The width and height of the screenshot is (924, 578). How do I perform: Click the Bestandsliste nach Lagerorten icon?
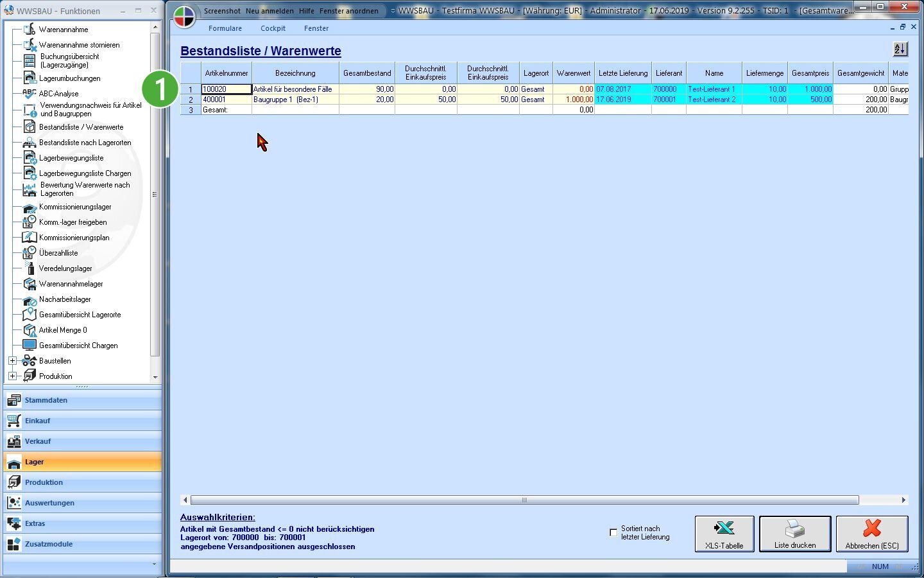click(x=30, y=143)
